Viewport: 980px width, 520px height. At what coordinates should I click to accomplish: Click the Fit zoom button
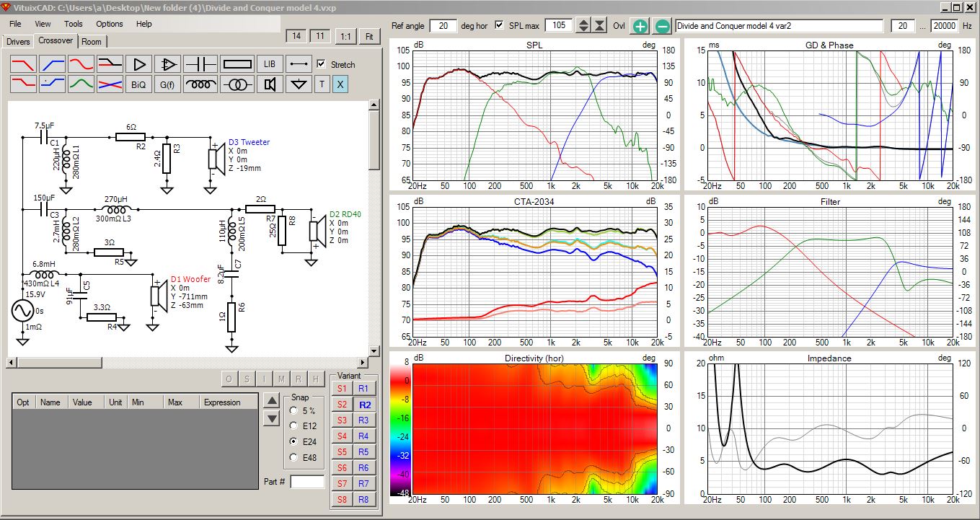click(x=369, y=36)
